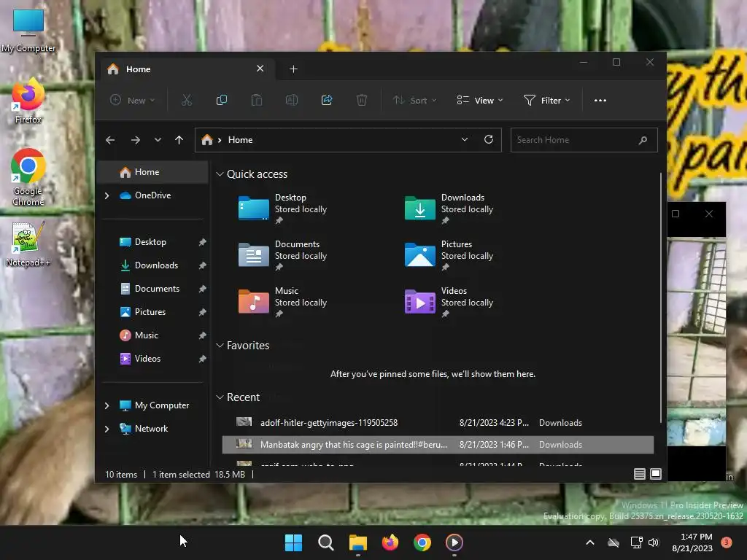Click the search magnifier in Search Home box
The image size is (747, 560).
643,140
